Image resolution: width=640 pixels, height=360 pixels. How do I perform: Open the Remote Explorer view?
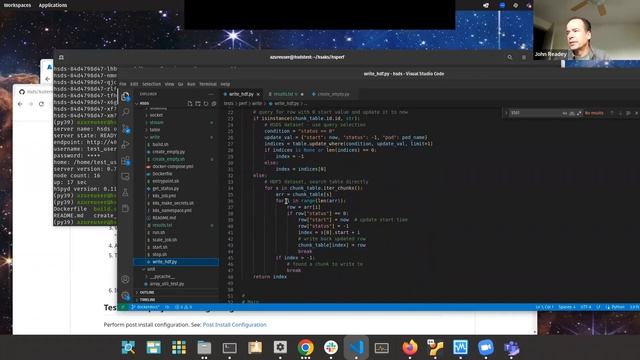click(x=126, y=176)
